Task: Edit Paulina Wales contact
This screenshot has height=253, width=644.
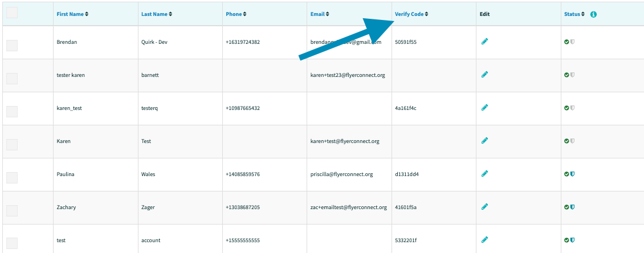Action: [484, 174]
